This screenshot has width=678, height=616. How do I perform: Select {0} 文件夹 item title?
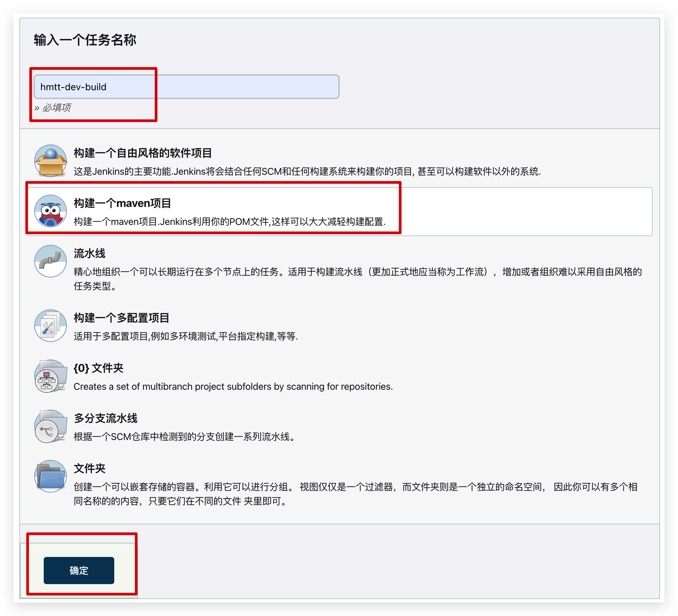coord(98,368)
